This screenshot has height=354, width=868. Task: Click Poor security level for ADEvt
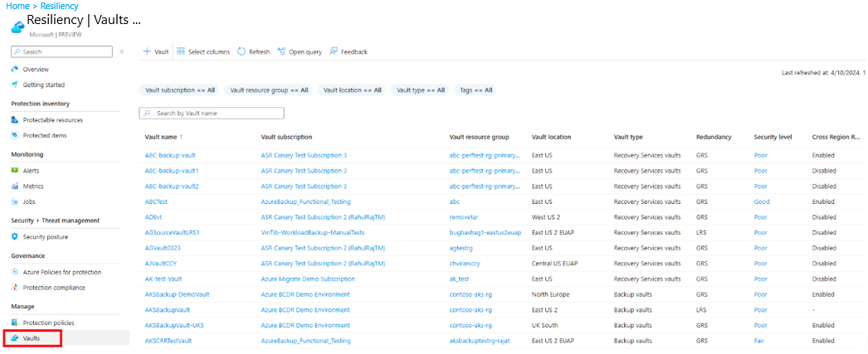(x=761, y=217)
